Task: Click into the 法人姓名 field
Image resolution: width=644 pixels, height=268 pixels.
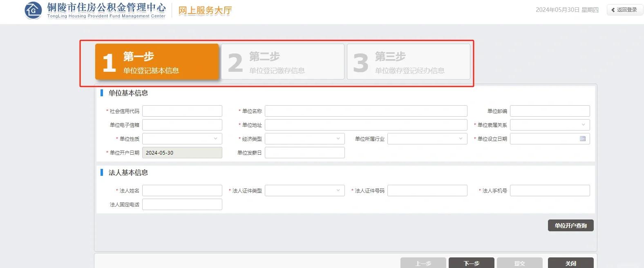Action: click(x=182, y=190)
